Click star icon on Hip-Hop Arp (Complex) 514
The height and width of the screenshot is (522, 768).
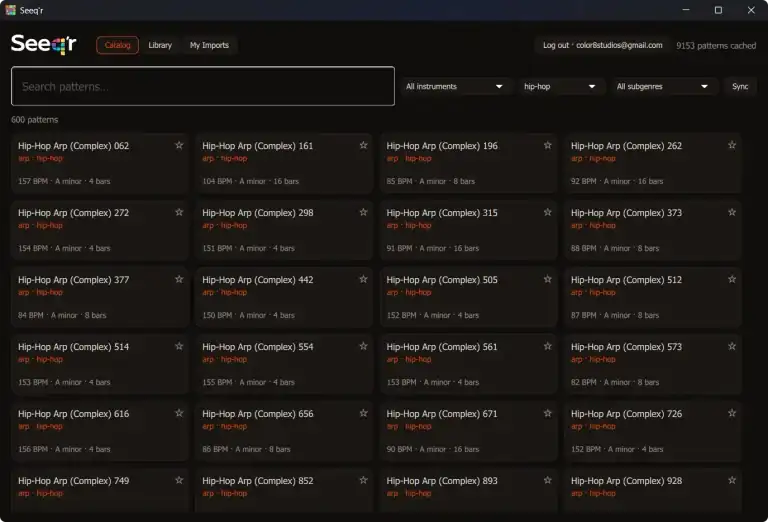coord(179,347)
